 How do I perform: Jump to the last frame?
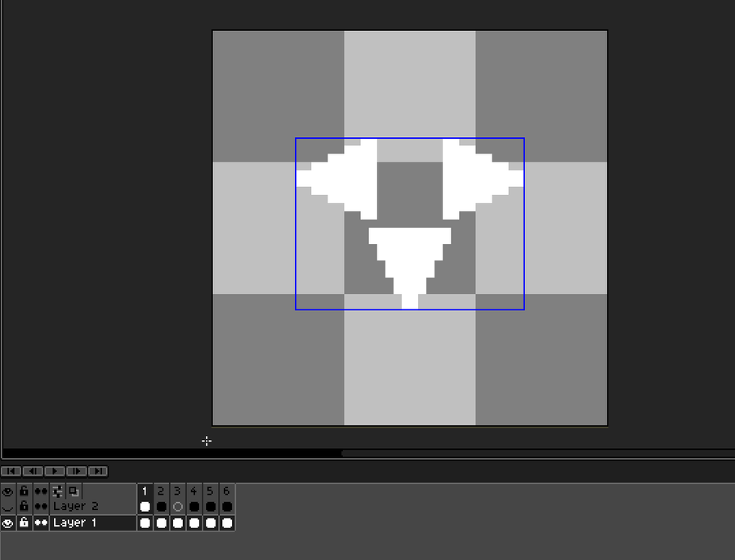[97, 471]
